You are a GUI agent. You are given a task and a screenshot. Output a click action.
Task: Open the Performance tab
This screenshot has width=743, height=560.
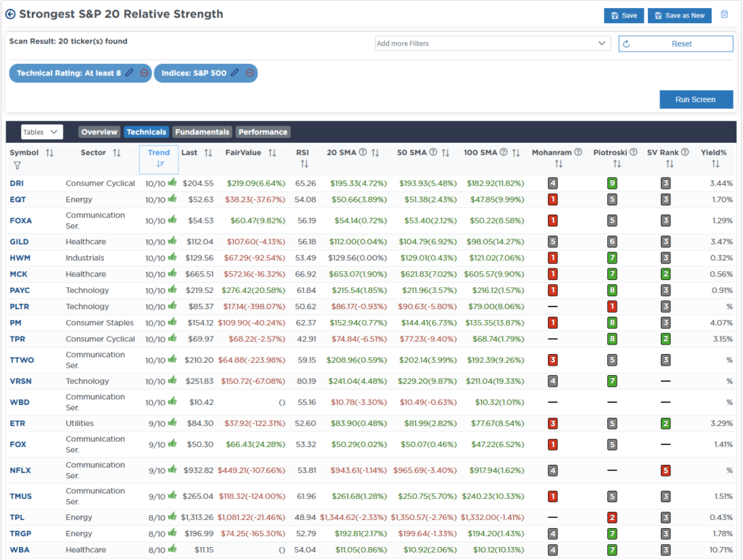[263, 132]
